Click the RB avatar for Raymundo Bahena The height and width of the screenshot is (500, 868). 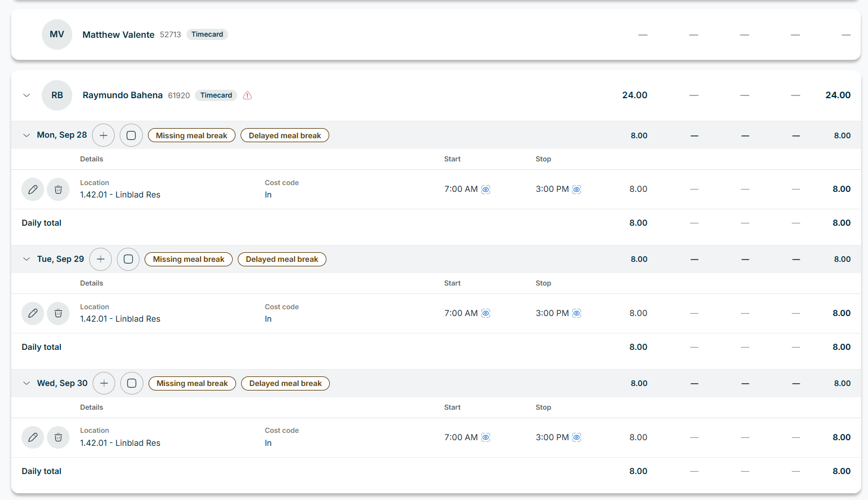pos(57,95)
